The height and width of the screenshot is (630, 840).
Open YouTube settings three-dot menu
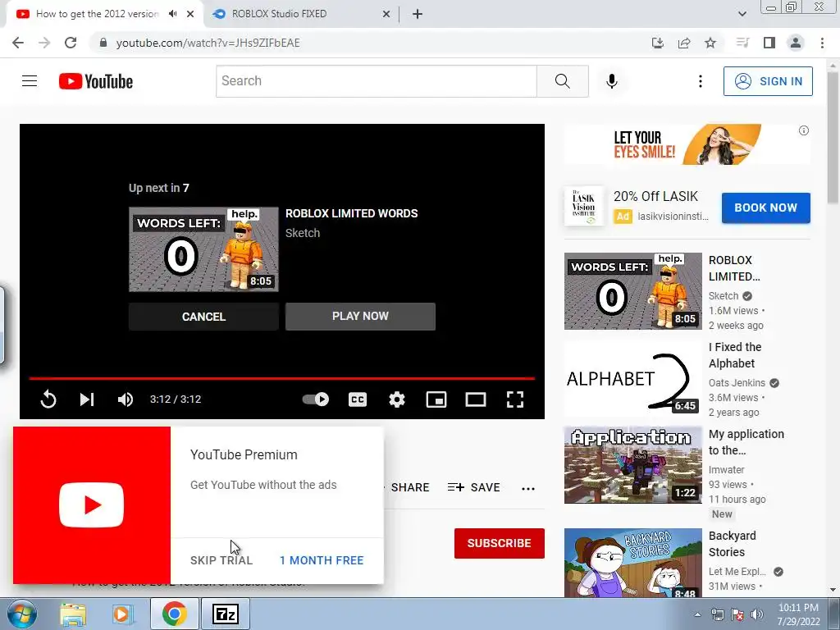(x=701, y=81)
